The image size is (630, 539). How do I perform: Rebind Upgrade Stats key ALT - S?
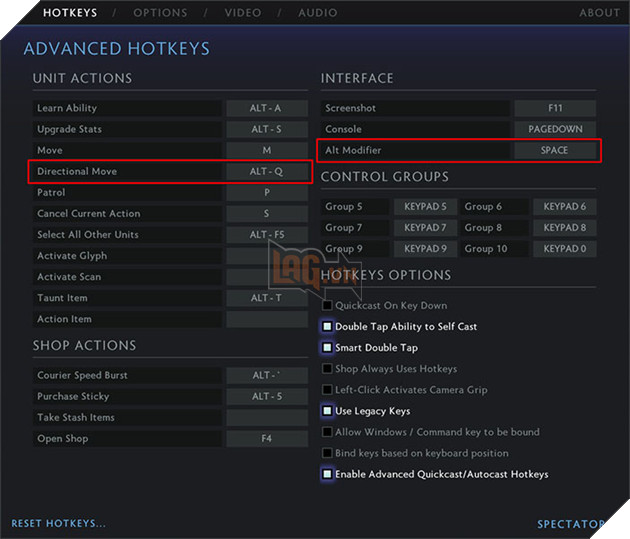click(x=267, y=129)
